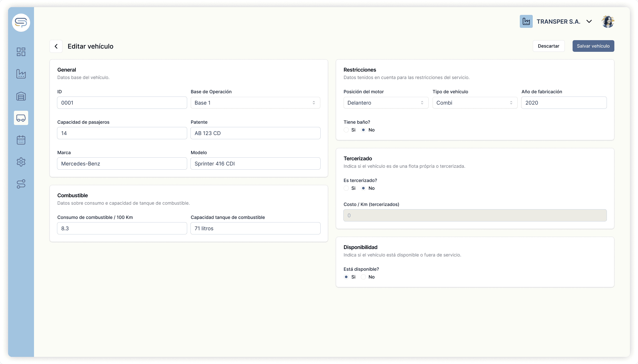Screen dimensions: 638x364
Task: Select Si for Es tercerizado
Action: click(346, 188)
